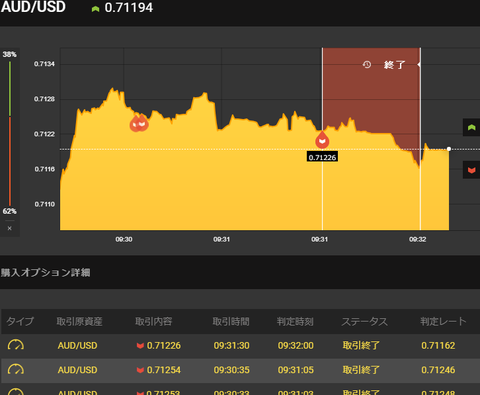This screenshot has width=480, height=395.
Task: Click the green portion of sentiment bar
Action: coord(10,89)
